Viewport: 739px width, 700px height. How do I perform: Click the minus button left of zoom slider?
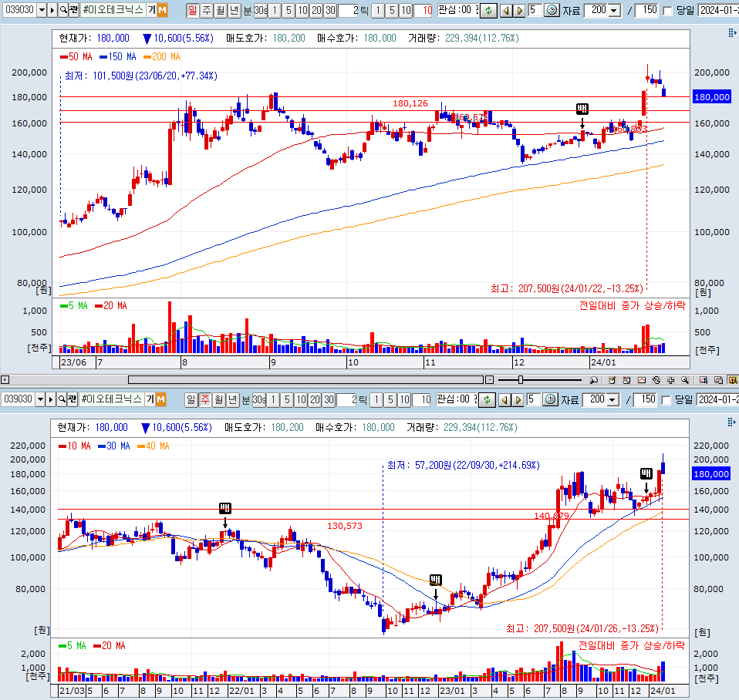[490, 379]
